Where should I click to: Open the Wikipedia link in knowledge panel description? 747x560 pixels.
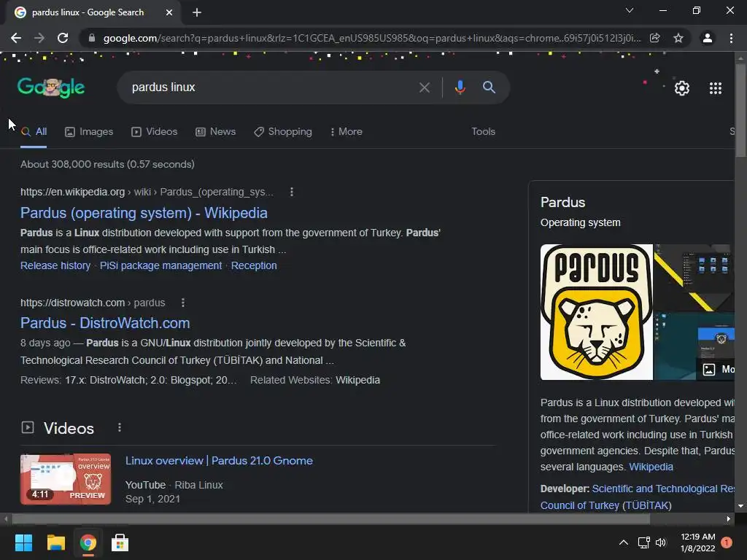[x=651, y=467]
